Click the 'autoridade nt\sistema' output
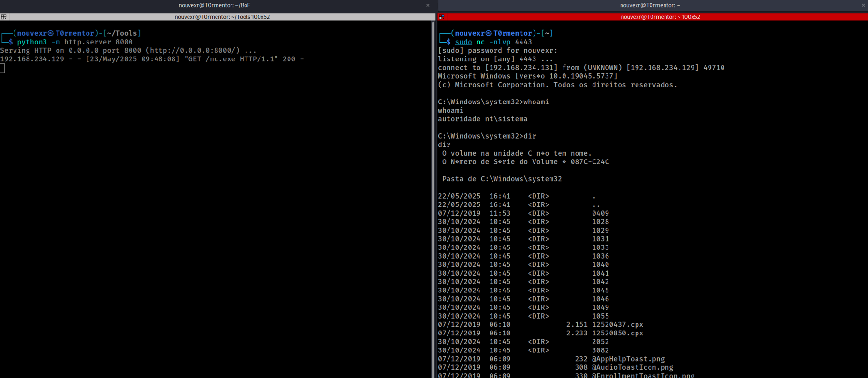 [x=483, y=119]
